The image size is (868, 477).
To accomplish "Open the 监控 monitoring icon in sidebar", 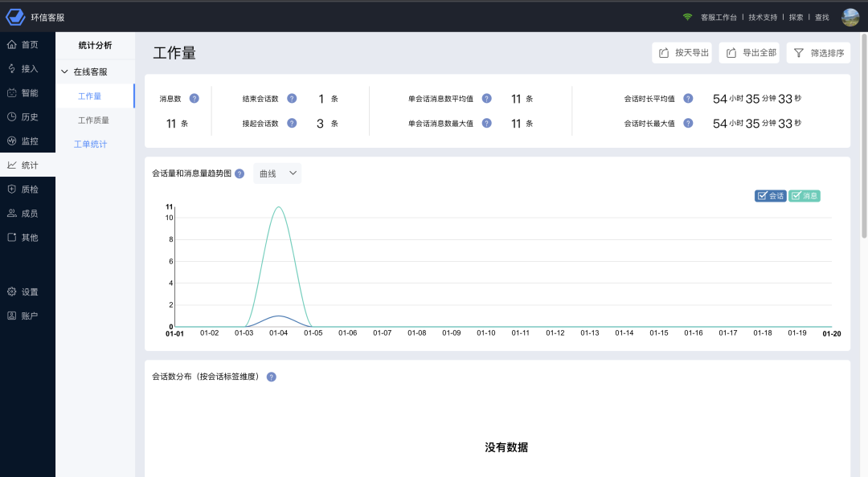I will click(11, 141).
